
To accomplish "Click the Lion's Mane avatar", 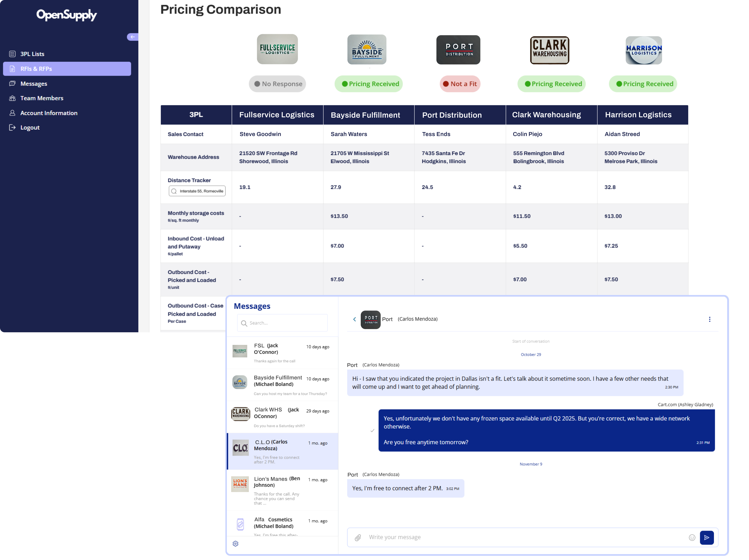I will point(240,484).
